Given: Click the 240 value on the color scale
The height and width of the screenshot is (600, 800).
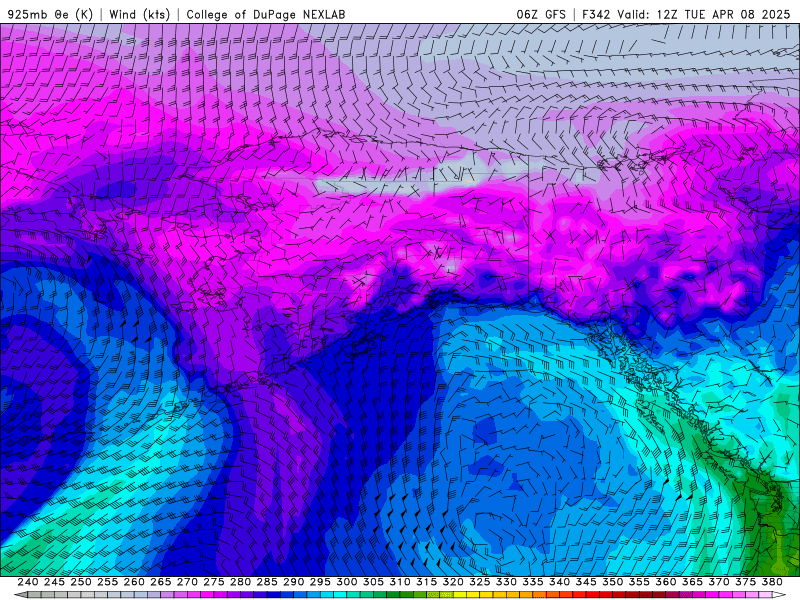Looking at the screenshot, I should [28, 582].
